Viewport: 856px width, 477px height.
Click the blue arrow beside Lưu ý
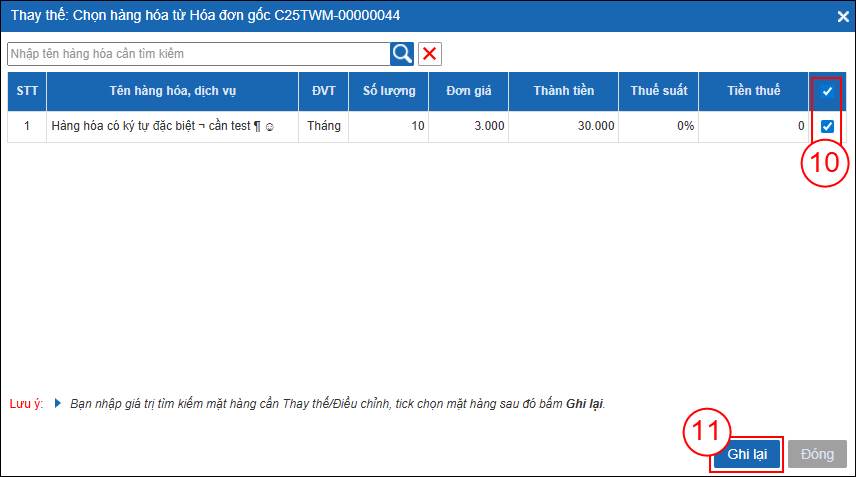[x=58, y=404]
